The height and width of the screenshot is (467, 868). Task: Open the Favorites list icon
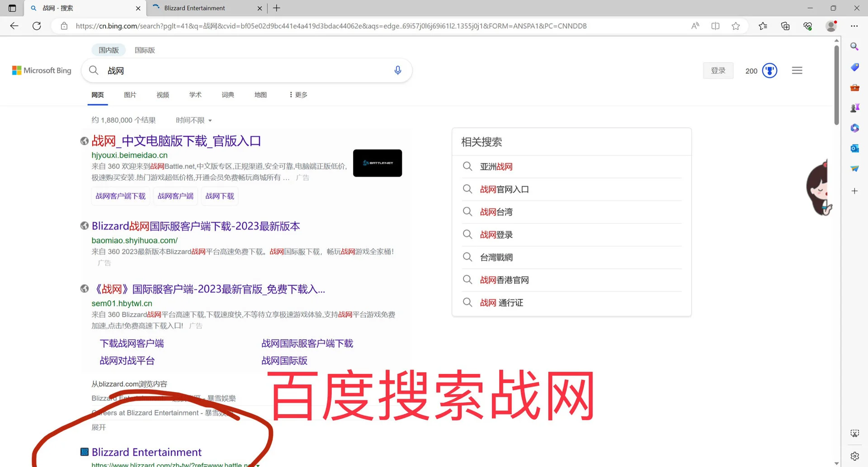[763, 26]
